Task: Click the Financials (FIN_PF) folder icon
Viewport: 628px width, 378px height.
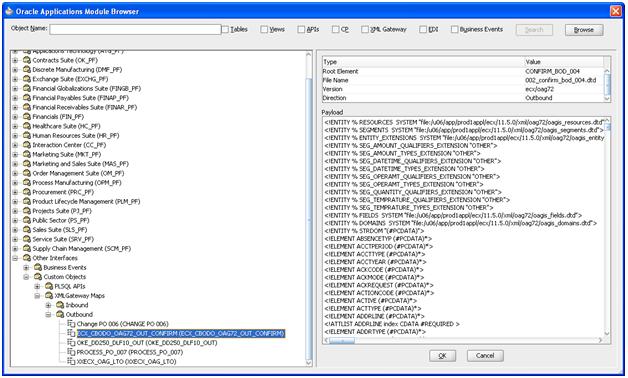Action: (26, 117)
